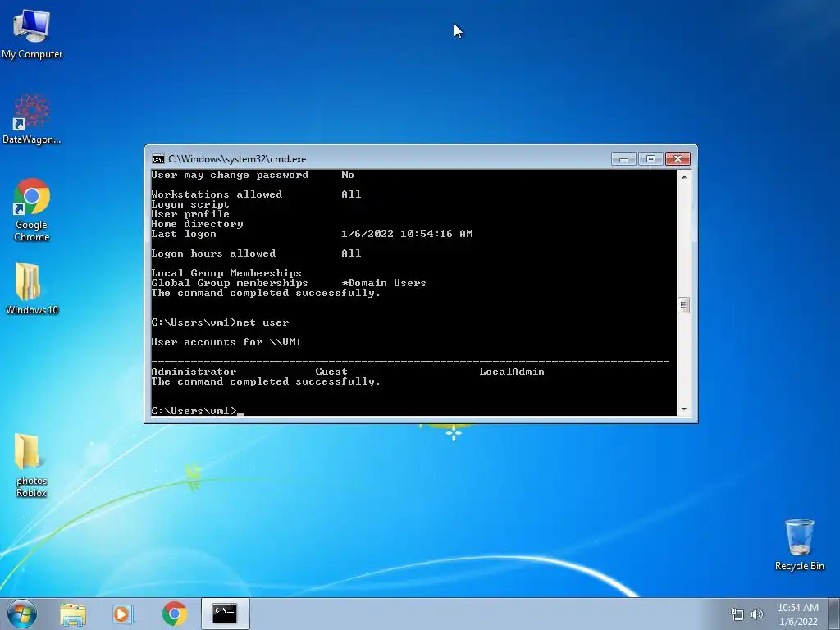Click the cmd window system menu icon
The width and height of the screenshot is (840, 630).
(158, 159)
